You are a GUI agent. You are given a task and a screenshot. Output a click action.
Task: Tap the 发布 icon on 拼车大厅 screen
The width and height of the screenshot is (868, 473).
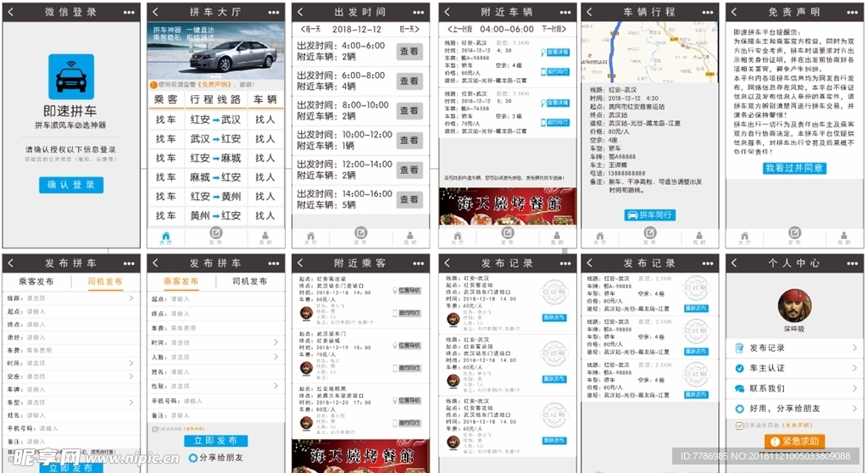[216, 236]
